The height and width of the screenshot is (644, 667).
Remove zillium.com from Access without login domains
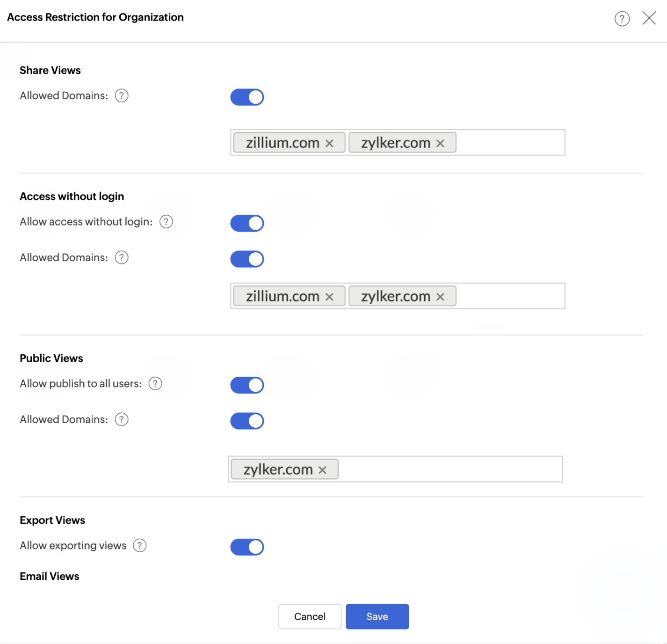tap(329, 297)
